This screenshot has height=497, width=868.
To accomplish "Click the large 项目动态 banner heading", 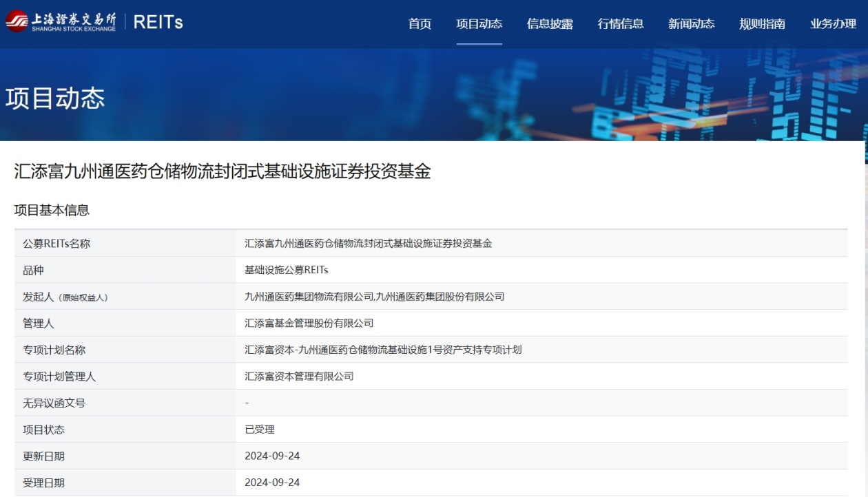I will tap(55, 98).
